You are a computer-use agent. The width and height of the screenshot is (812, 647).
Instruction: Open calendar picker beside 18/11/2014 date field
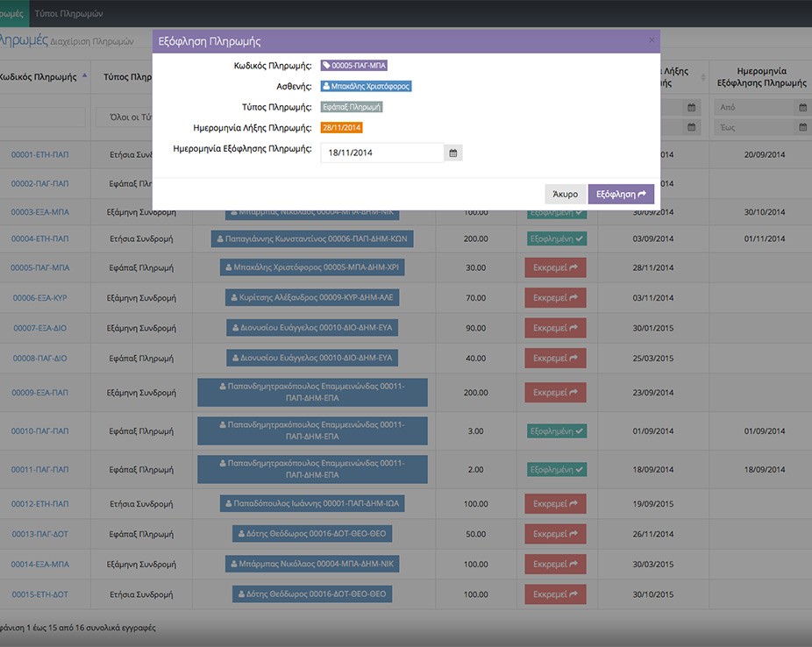coord(453,153)
